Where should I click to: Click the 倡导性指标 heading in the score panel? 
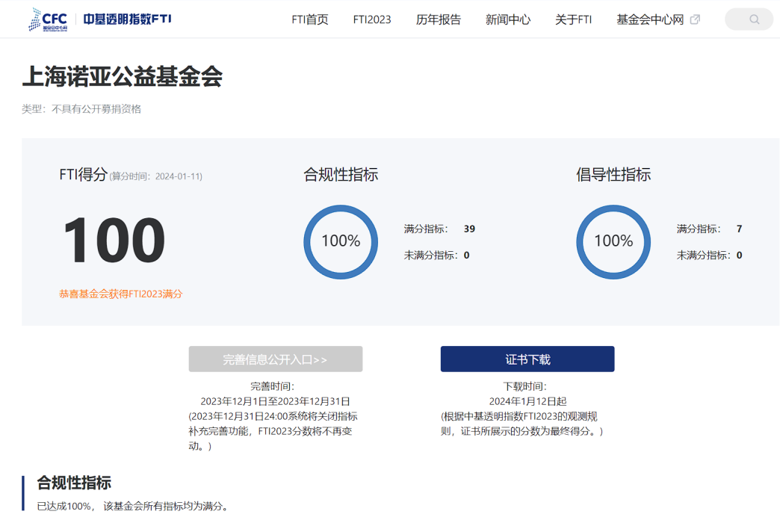[613, 175]
